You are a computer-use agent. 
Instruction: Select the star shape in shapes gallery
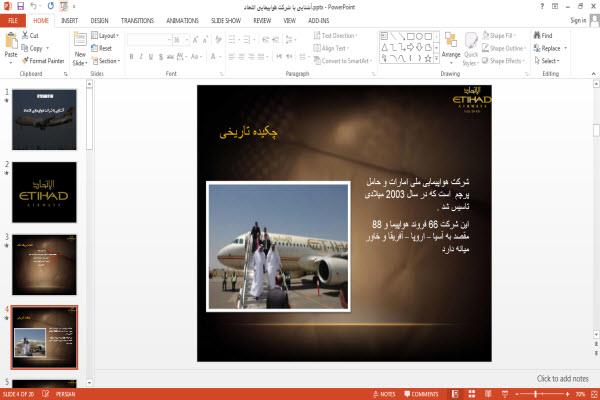(428, 59)
